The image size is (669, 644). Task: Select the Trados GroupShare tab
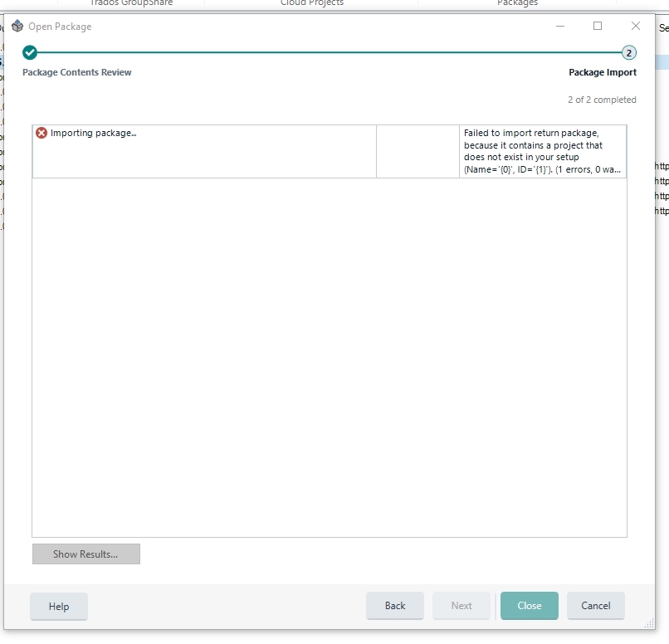point(129,3)
